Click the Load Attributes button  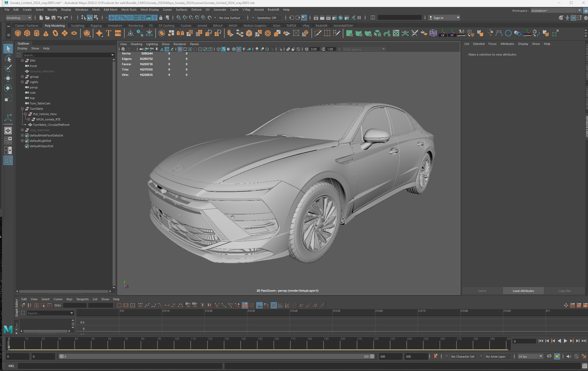point(523,291)
